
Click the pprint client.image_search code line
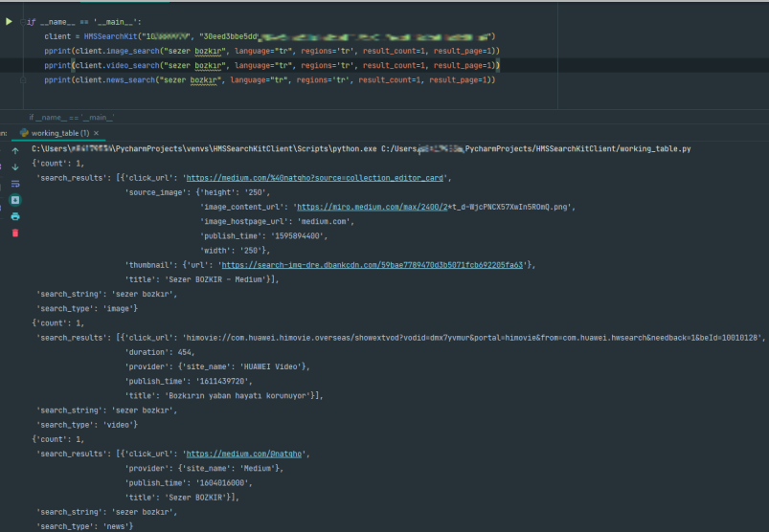click(x=272, y=51)
